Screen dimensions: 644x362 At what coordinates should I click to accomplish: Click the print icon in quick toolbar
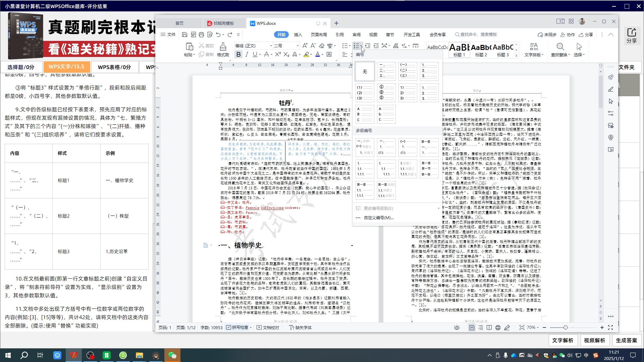(x=201, y=35)
